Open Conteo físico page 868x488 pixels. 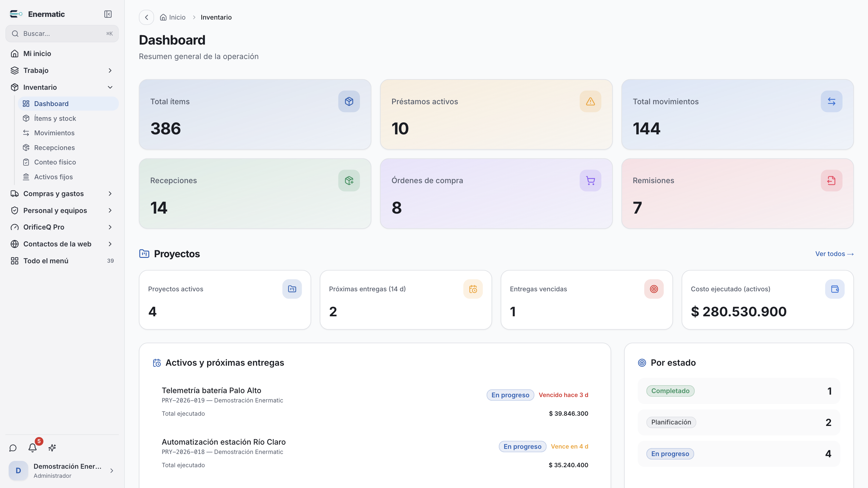coord(68,162)
